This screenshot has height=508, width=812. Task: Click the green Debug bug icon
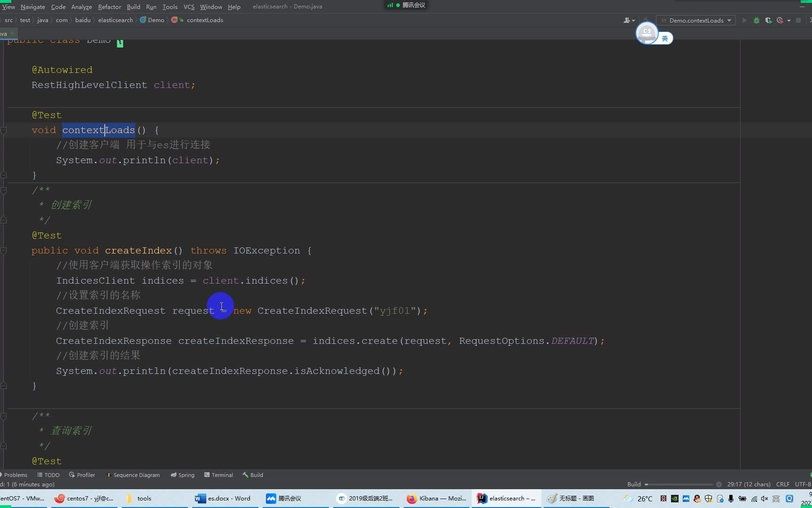[x=757, y=20]
